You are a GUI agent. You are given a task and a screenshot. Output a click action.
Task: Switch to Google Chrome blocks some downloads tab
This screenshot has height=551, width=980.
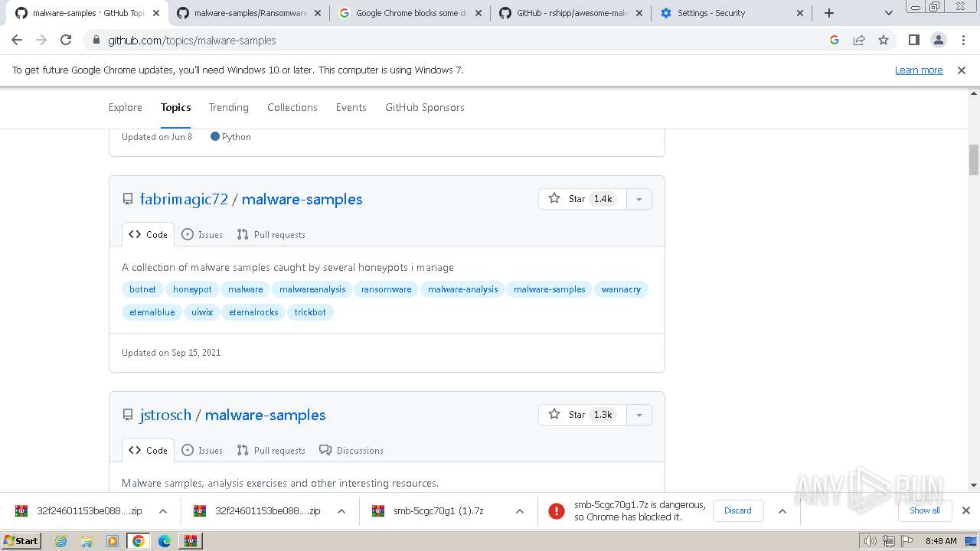click(x=410, y=13)
